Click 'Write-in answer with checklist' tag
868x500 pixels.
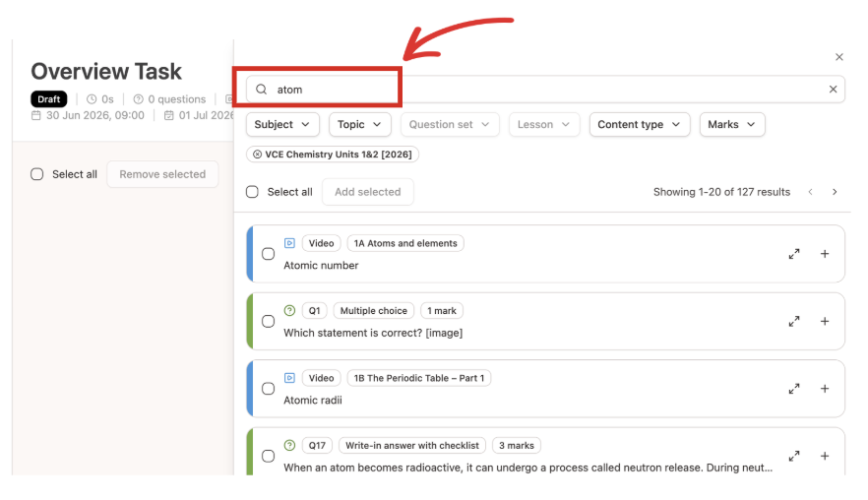[412, 445]
